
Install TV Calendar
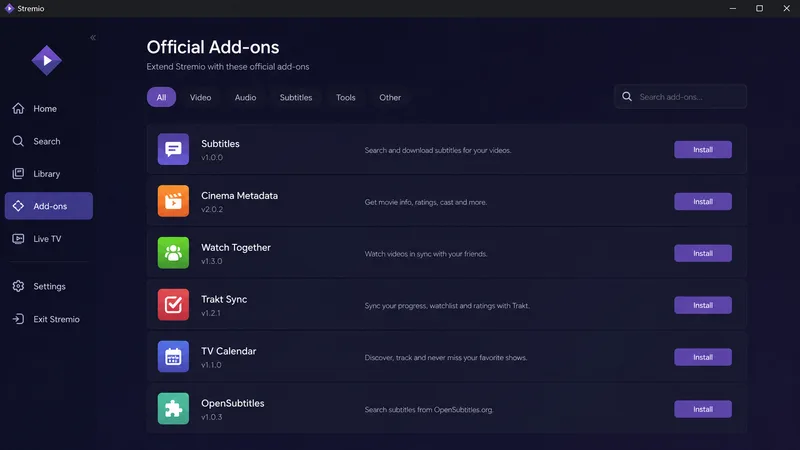703,357
